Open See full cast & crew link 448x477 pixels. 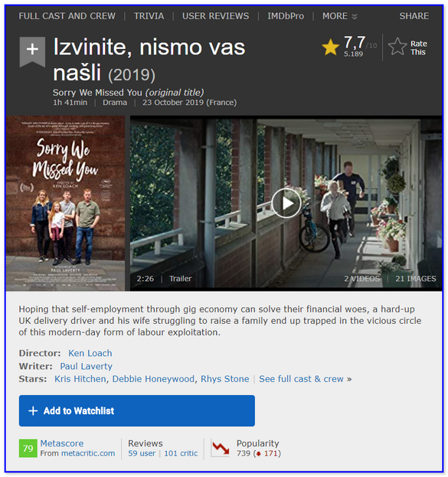click(306, 379)
